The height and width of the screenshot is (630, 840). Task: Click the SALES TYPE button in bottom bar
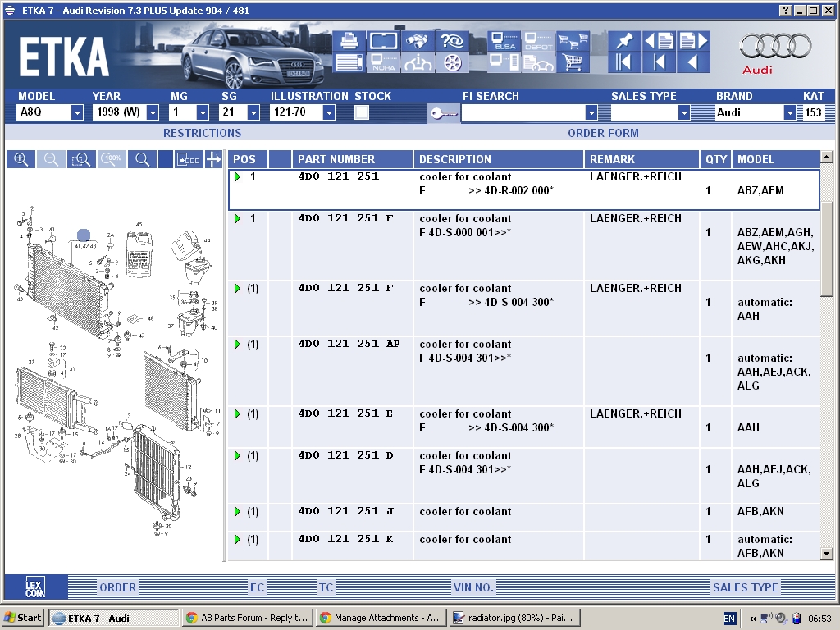click(x=745, y=587)
